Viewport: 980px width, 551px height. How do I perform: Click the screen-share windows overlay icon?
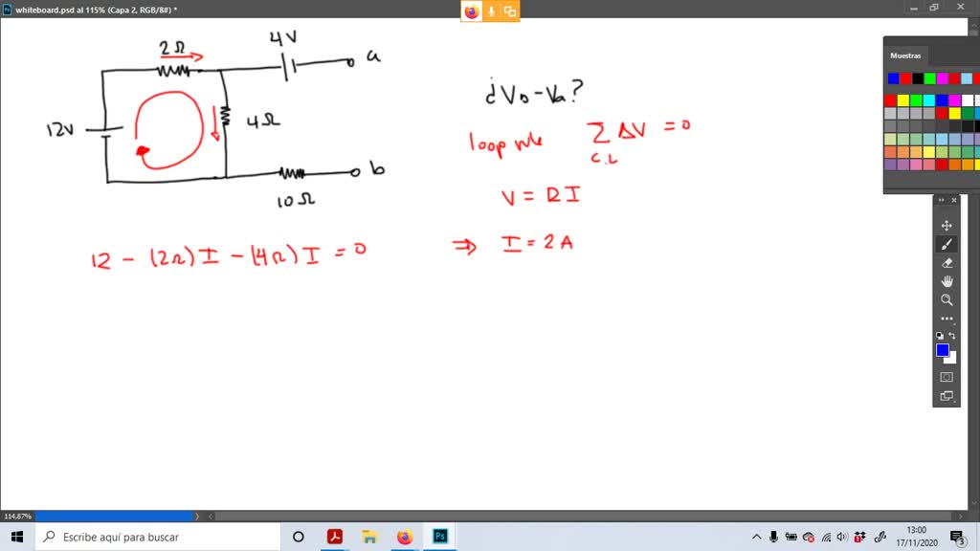[x=510, y=11]
